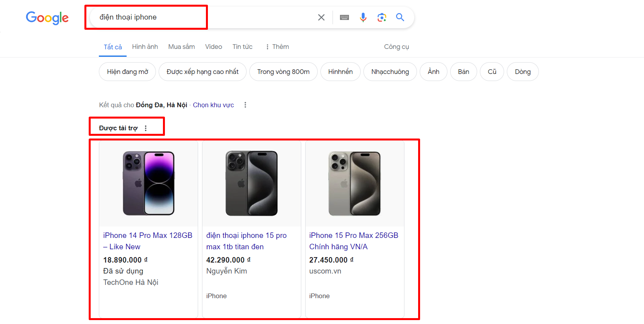
Task: Go to the Video tab
Action: (213, 47)
